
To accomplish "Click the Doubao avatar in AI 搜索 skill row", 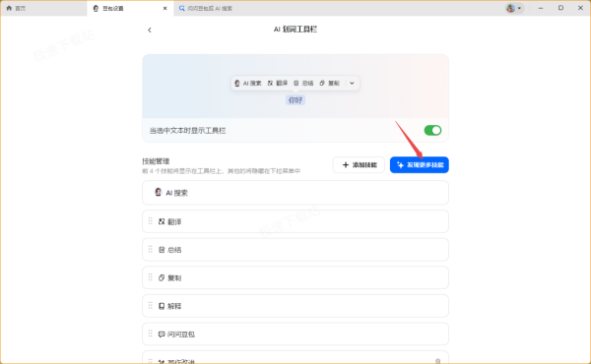I will pyautogui.click(x=159, y=193).
